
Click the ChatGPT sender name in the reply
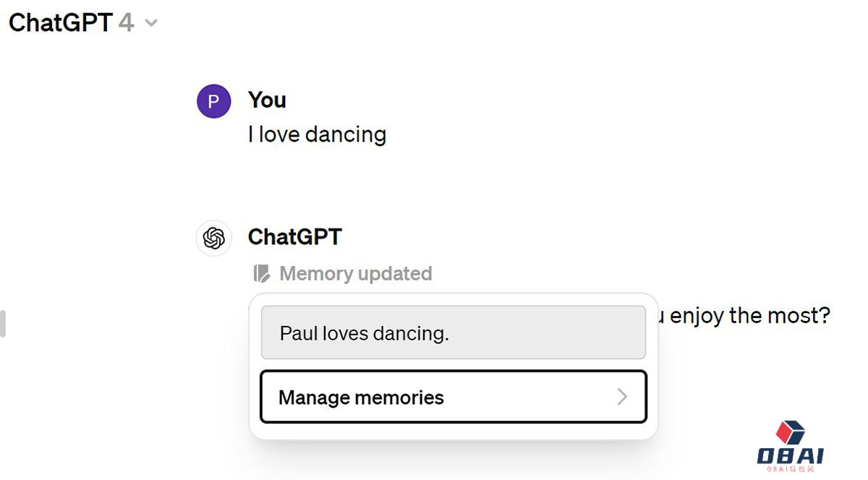click(294, 236)
